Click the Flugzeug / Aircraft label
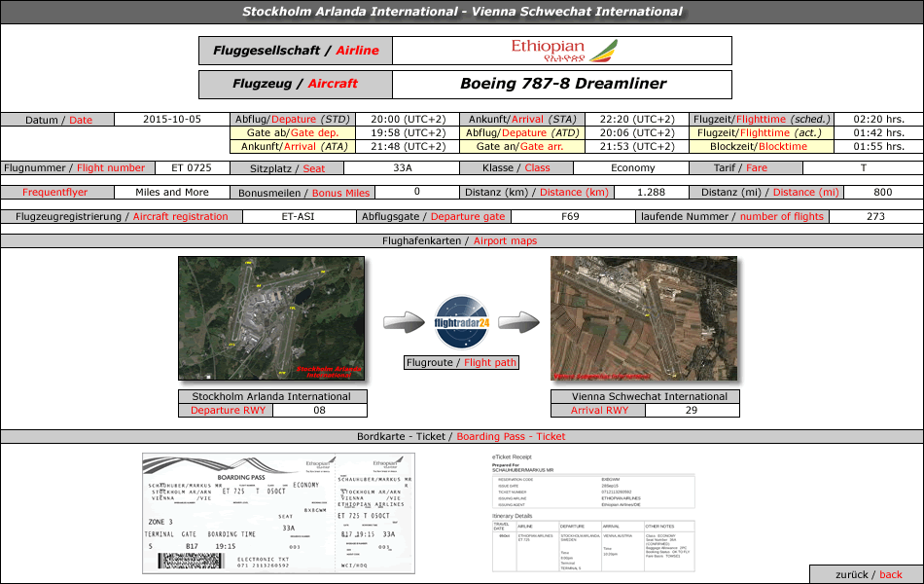This screenshot has width=924, height=584. [296, 85]
